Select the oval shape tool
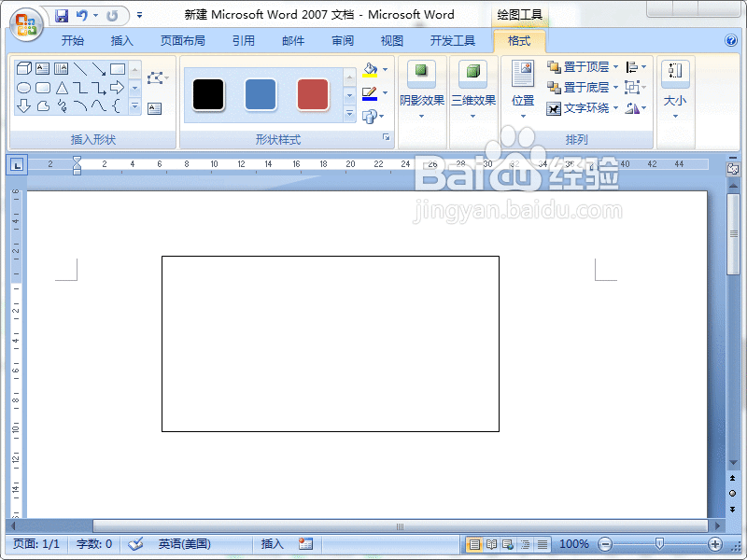Viewport: 747px width, 560px height. click(x=23, y=88)
